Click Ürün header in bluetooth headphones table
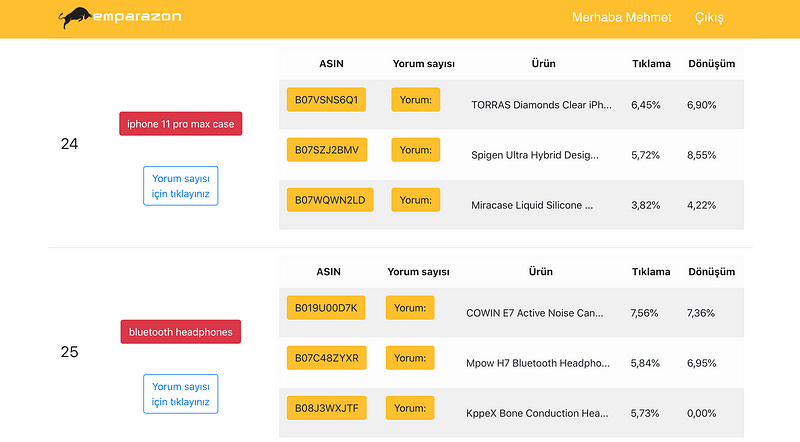Image resolution: width=800 pixels, height=442 pixels. click(540, 272)
